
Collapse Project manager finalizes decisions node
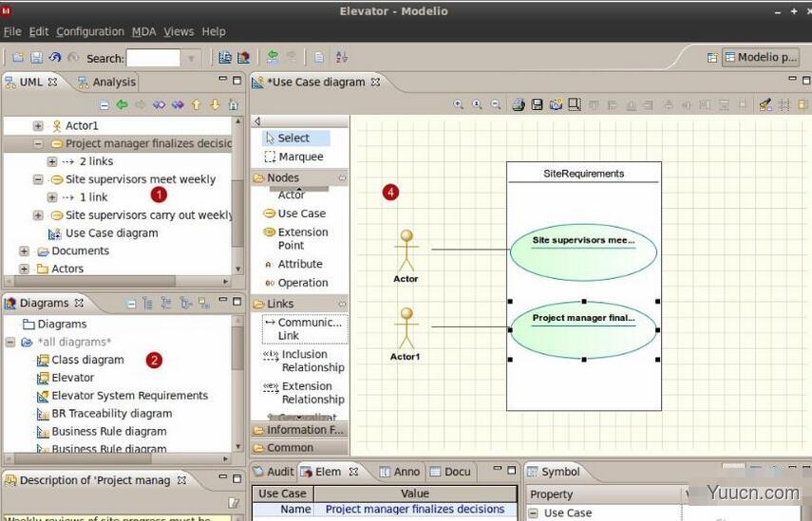(38, 143)
